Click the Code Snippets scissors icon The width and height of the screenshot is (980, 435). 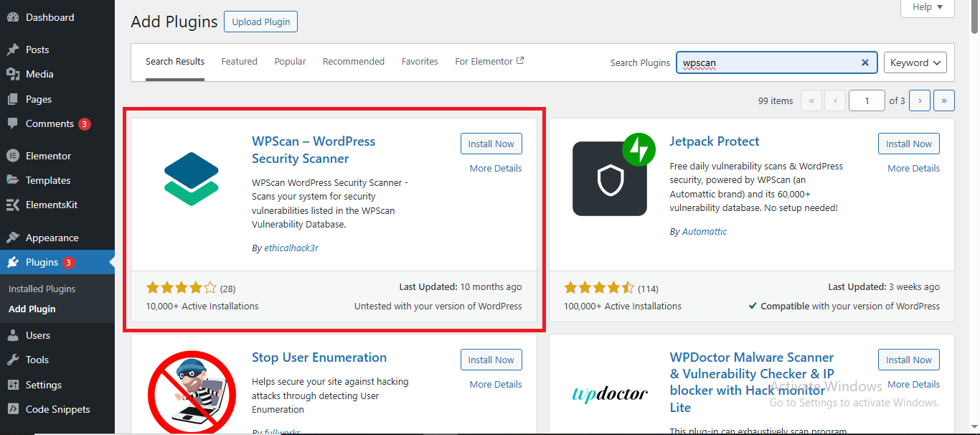coord(13,409)
